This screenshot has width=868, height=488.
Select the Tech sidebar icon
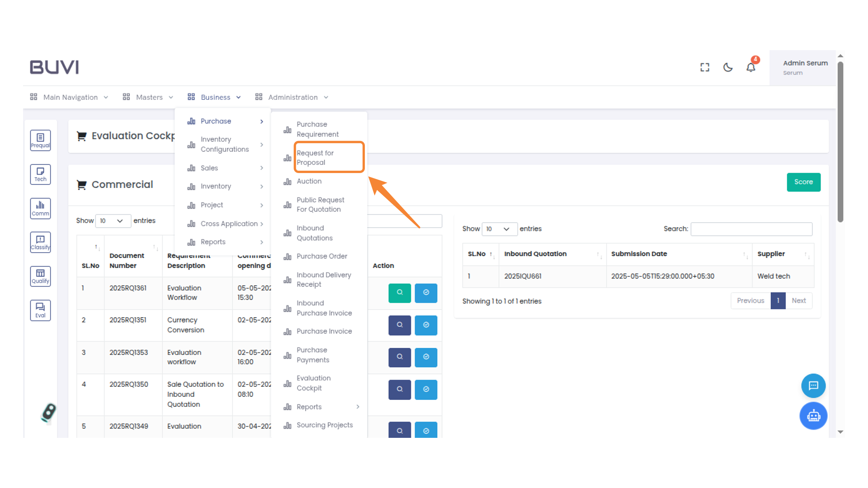tap(40, 174)
